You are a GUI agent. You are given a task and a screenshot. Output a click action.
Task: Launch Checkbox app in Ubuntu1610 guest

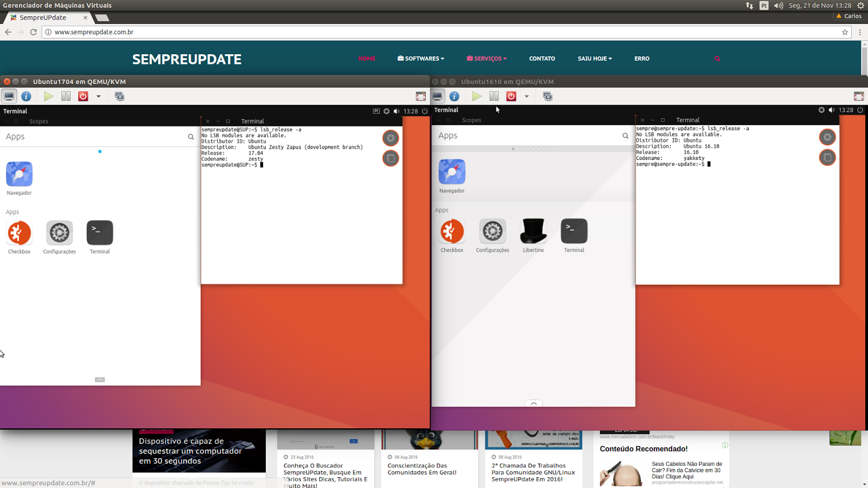452,232
